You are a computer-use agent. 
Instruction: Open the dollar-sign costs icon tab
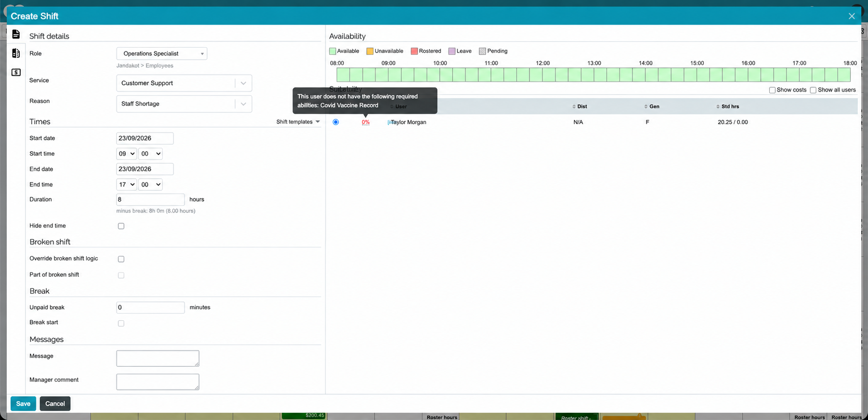click(16, 72)
